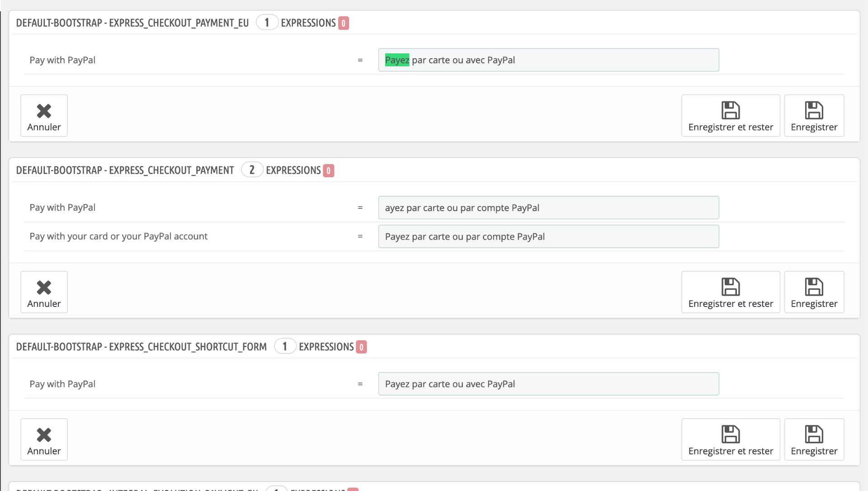
Task: Click 'Pay with PayPal' label in EXPRESS_CHECKOUT_PAYMENT_EU
Action: (62, 60)
